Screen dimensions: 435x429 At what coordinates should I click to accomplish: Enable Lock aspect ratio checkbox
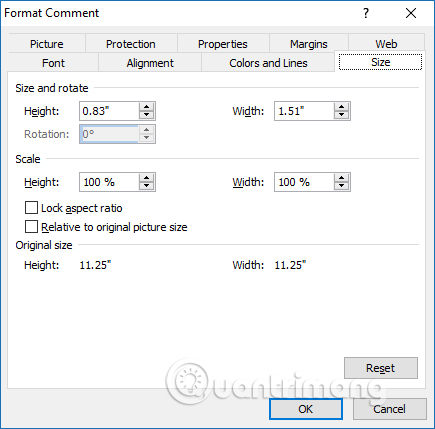coord(31,208)
